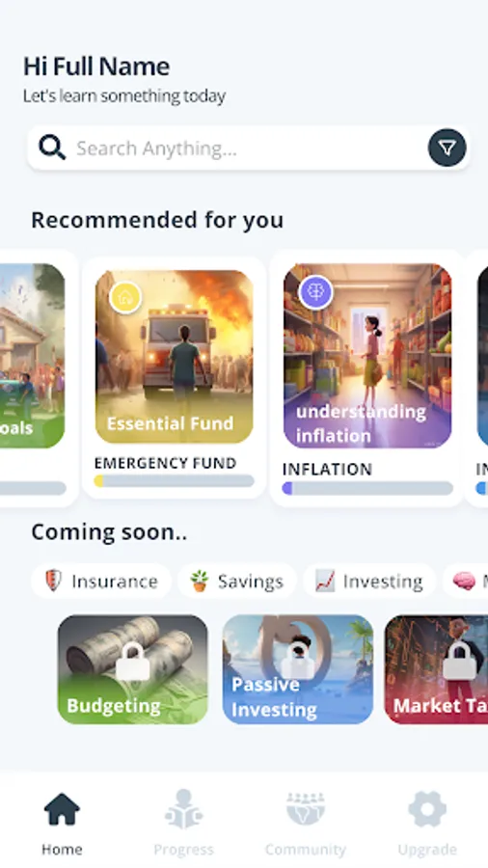The image size is (488, 868).
Task: Click the magnifying glass search icon
Action: pos(52,148)
